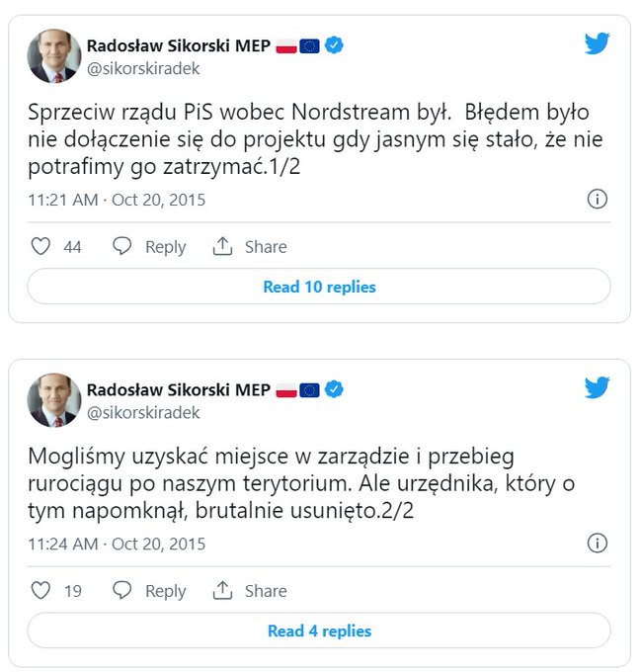Open @sikorskiradek handle in first tweet

tap(143, 68)
